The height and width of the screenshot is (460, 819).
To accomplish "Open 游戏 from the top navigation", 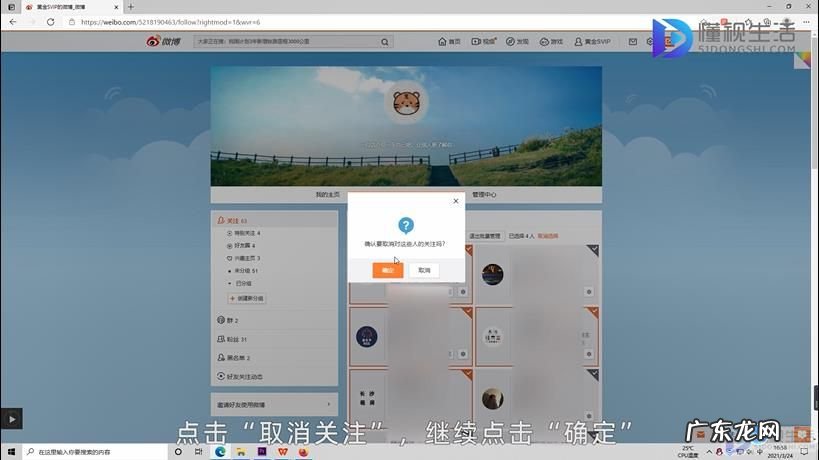I will tap(551, 41).
